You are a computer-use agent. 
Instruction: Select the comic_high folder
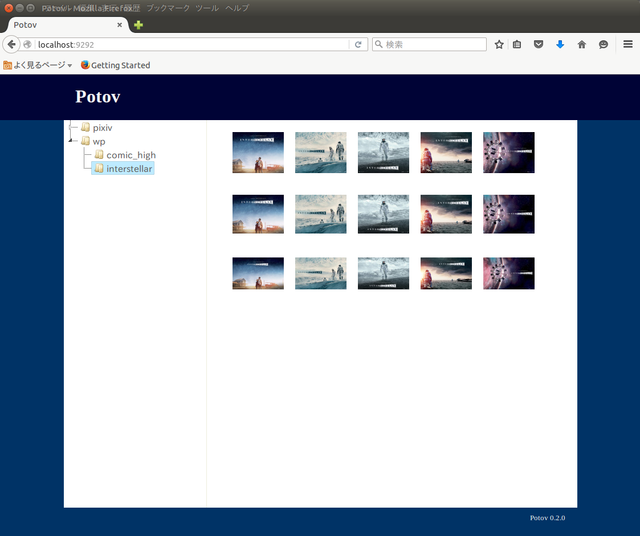130,155
